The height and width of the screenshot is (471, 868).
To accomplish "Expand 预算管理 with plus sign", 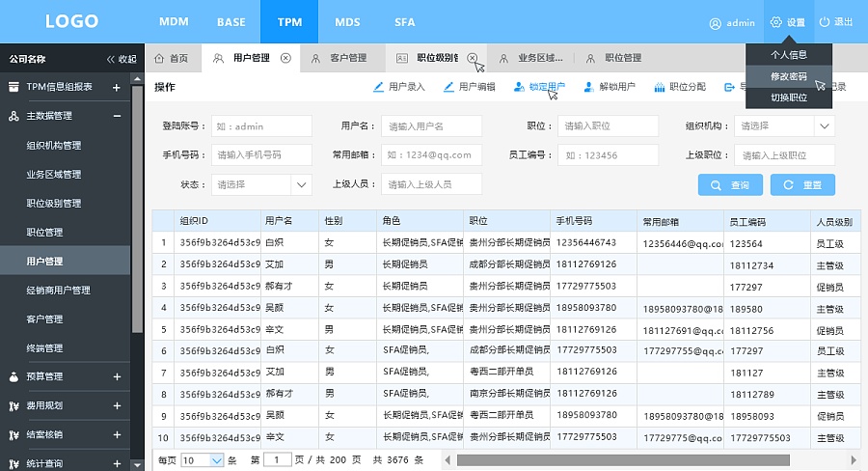I will coord(117,376).
